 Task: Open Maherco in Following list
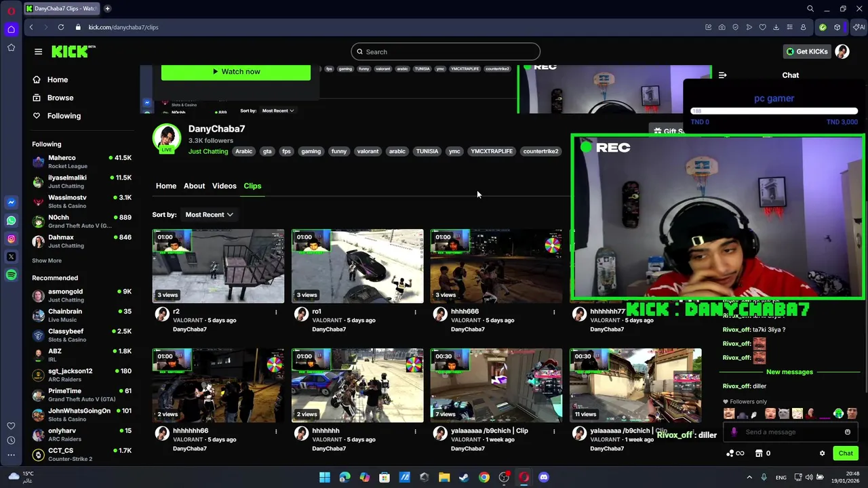coord(81,162)
